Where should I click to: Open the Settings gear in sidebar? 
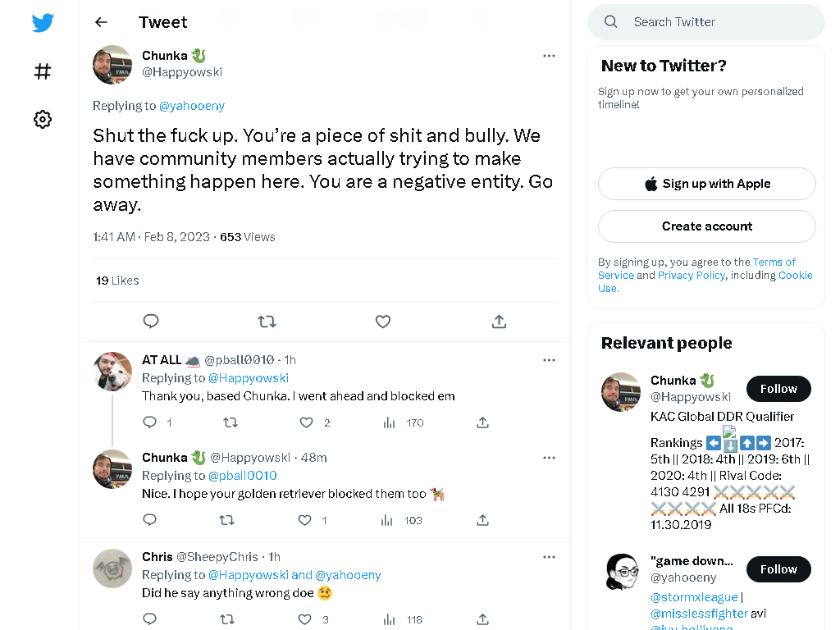coord(43,119)
